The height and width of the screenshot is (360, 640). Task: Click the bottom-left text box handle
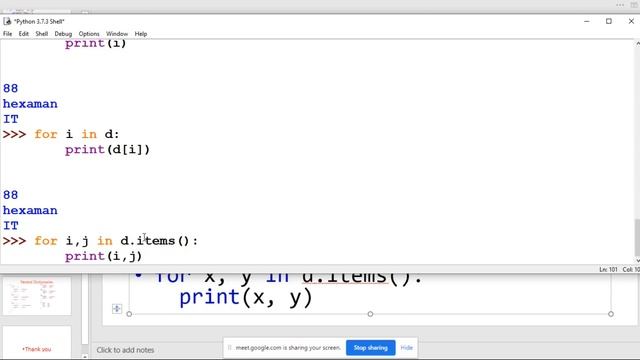pyautogui.click(x=129, y=314)
